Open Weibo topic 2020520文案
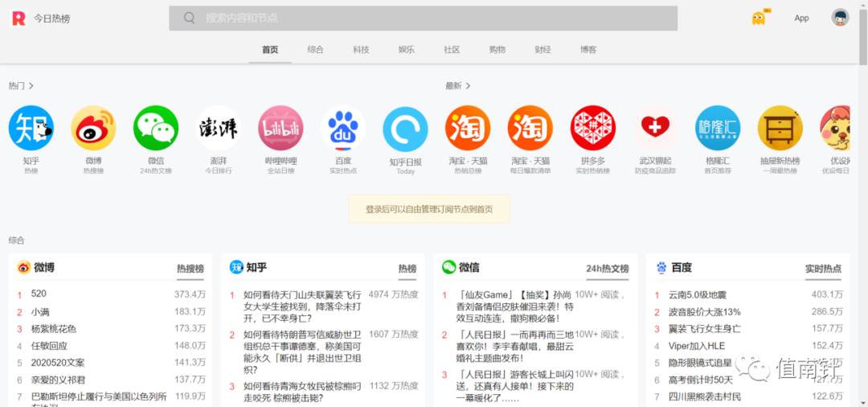Image resolution: width=868 pixels, height=407 pixels. pos(58,364)
